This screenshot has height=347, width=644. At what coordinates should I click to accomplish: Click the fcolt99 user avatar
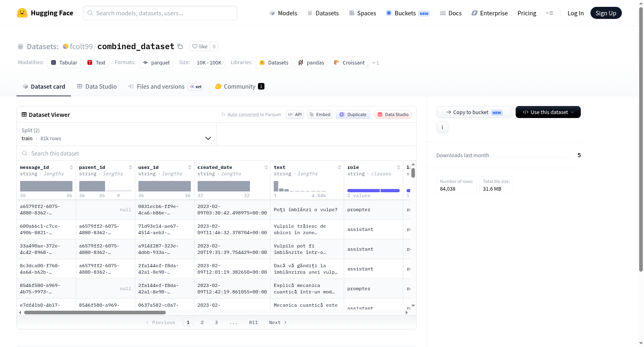[x=66, y=46]
